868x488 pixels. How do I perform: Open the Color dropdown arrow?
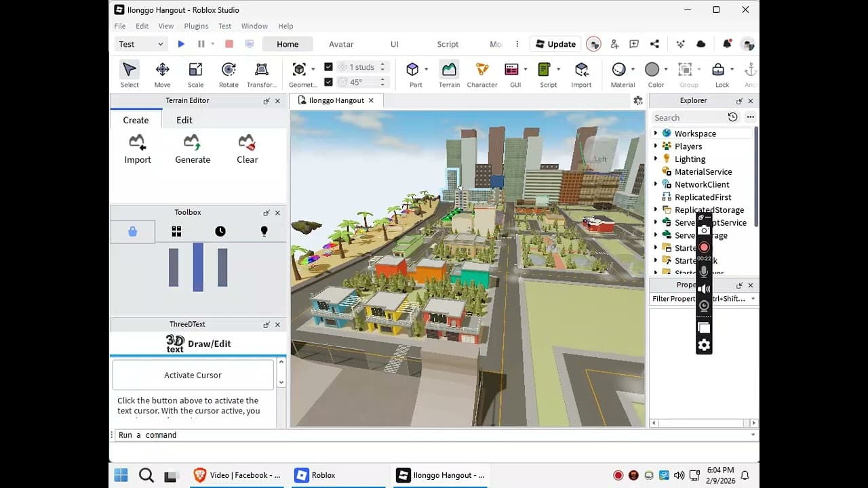click(x=666, y=69)
